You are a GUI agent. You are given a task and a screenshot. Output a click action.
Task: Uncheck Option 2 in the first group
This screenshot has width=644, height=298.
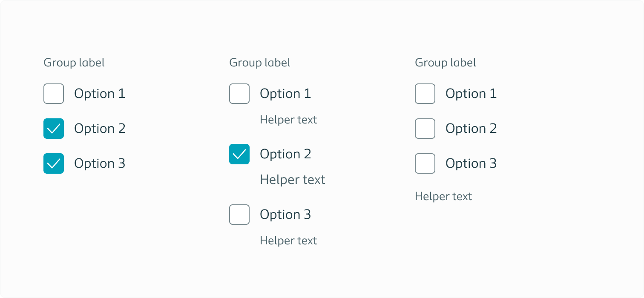53,128
